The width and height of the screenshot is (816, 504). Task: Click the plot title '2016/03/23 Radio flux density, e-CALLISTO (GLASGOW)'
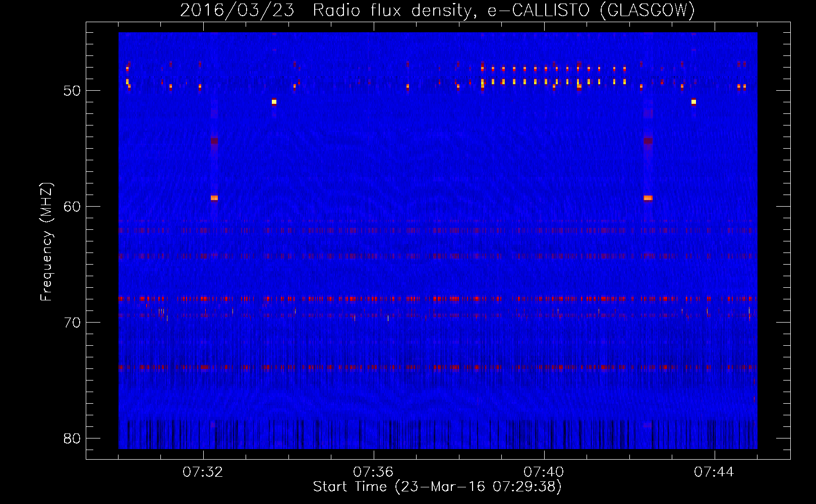[437, 10]
